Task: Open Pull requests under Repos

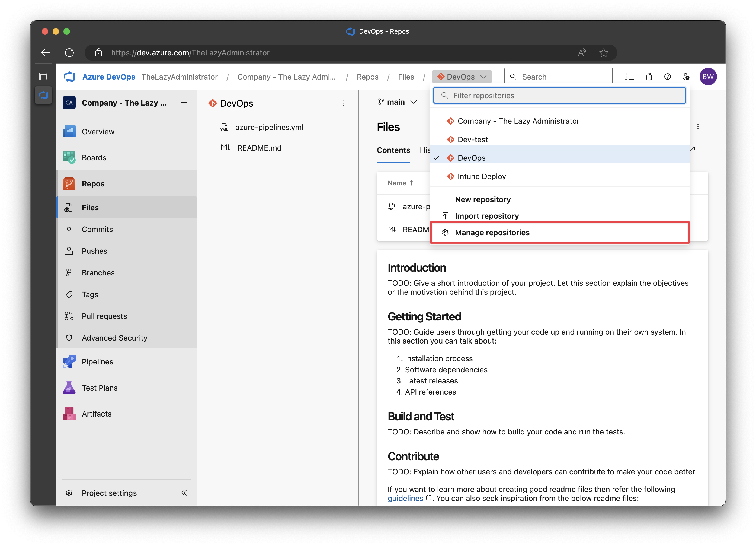Action: [127, 316]
